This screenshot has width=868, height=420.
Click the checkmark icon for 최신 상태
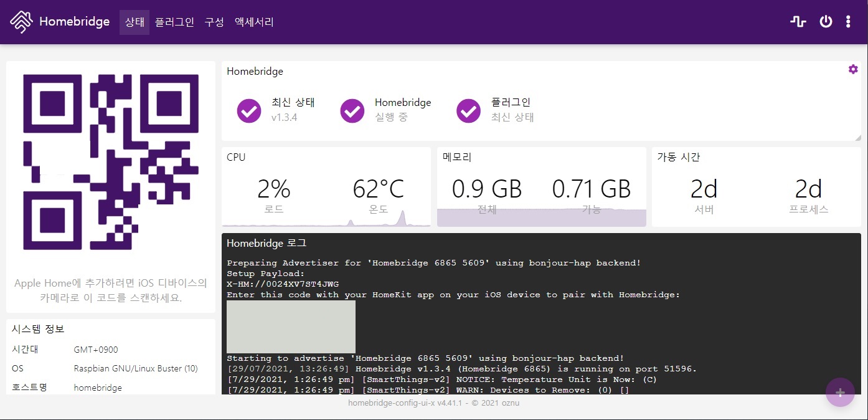(x=249, y=111)
